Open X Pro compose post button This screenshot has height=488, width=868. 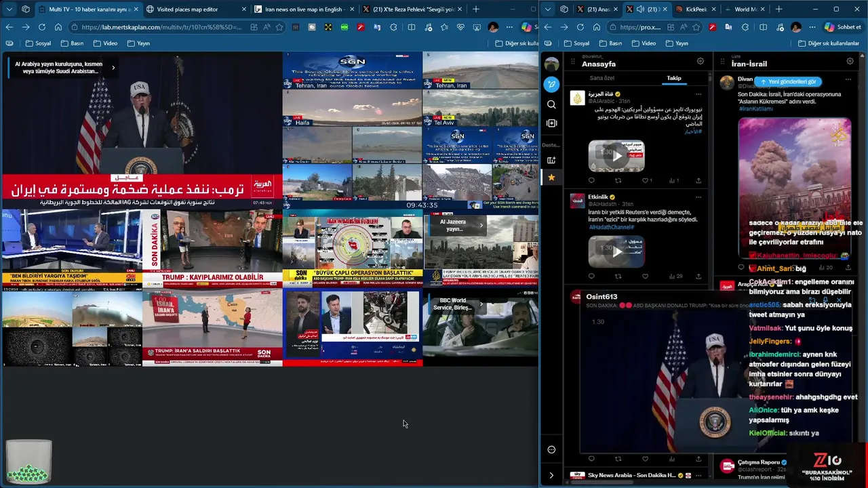click(x=551, y=85)
